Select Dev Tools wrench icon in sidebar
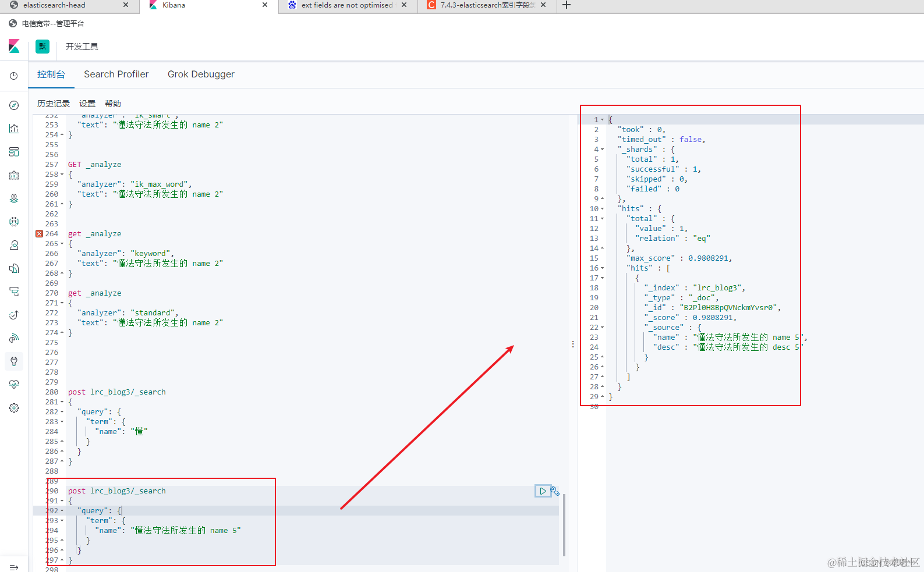 (x=14, y=361)
